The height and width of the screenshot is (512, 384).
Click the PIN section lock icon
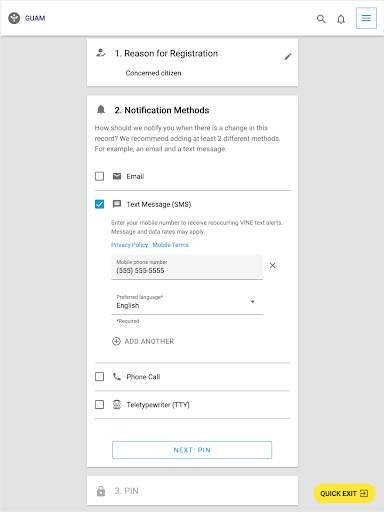point(101,491)
